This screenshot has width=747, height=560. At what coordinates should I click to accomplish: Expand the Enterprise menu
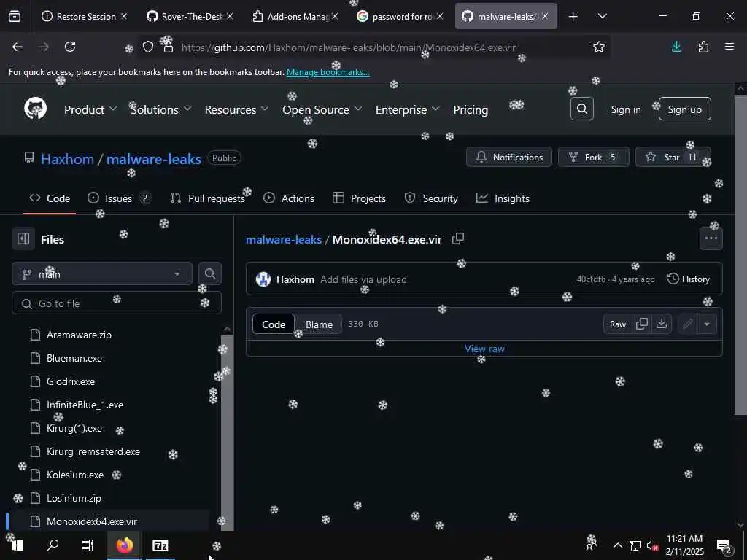[x=407, y=109]
